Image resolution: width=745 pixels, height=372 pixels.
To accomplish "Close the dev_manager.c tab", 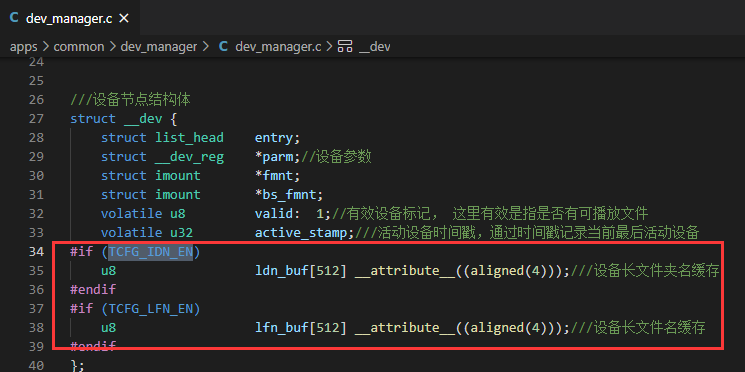I will click(124, 19).
